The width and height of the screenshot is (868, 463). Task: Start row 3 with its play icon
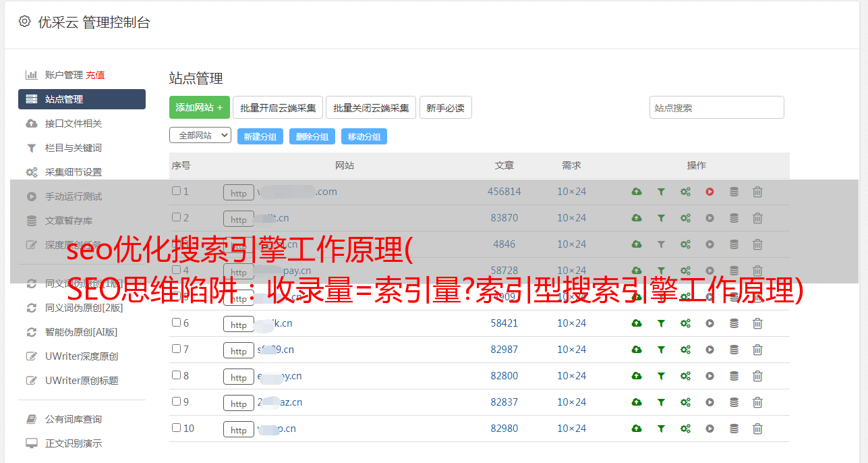[x=710, y=244]
